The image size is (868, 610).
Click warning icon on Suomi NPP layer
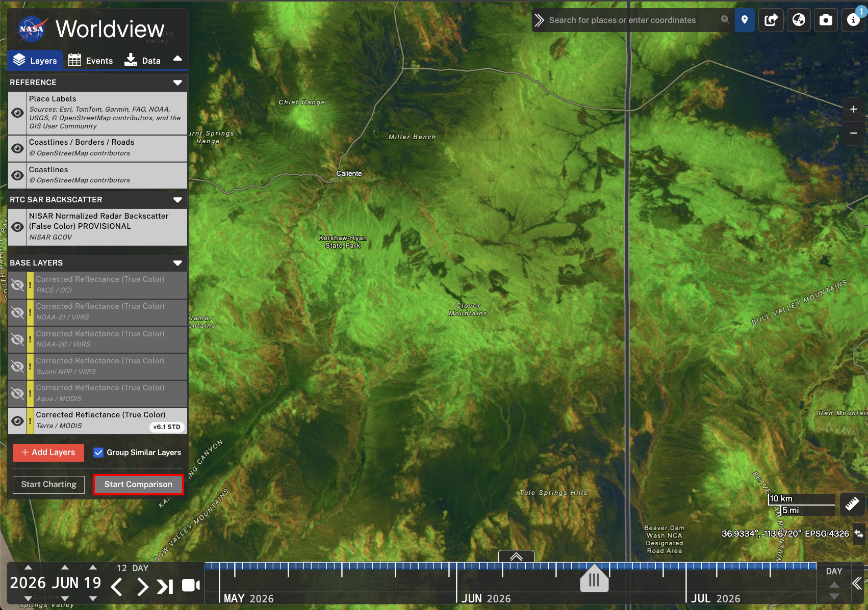pos(30,366)
